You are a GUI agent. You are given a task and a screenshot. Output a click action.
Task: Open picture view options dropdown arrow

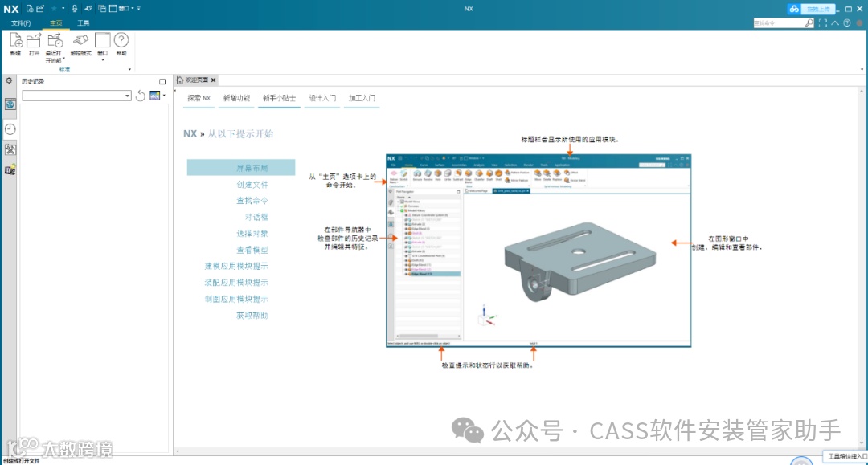coord(164,96)
